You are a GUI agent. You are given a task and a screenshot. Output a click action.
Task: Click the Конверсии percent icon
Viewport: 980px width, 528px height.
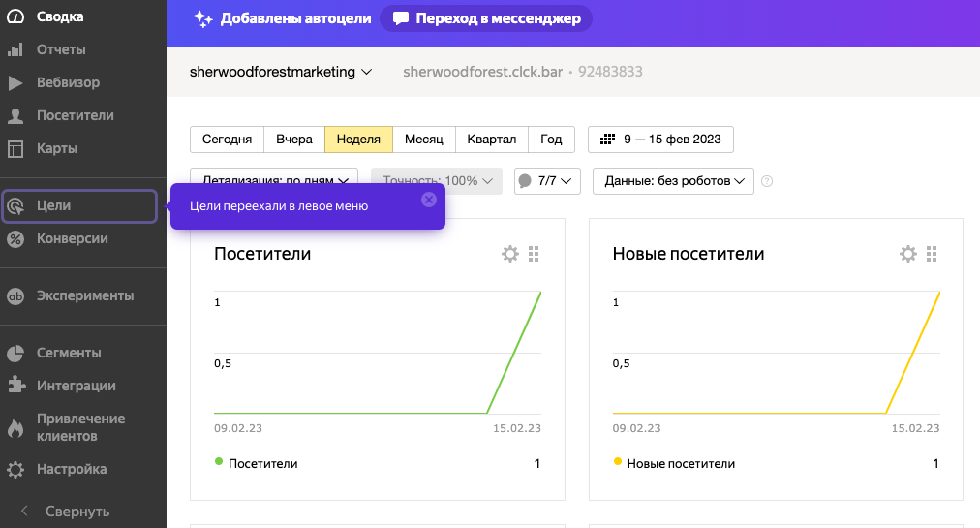15,238
